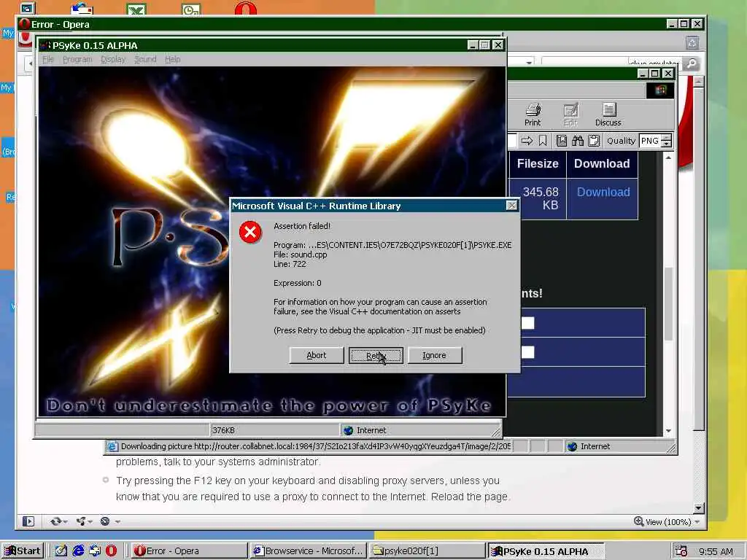Click the bookmarks book icon in the Browservice control bar

pyautogui.click(x=562, y=141)
